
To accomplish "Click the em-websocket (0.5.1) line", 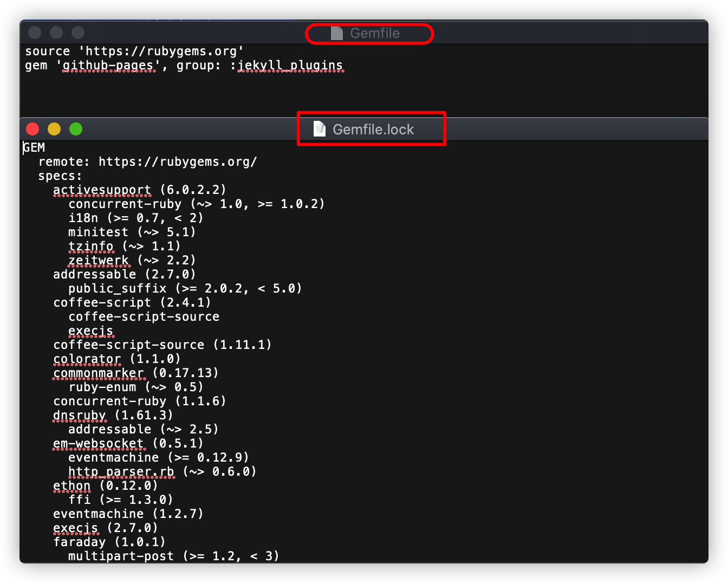I will click(x=128, y=444).
